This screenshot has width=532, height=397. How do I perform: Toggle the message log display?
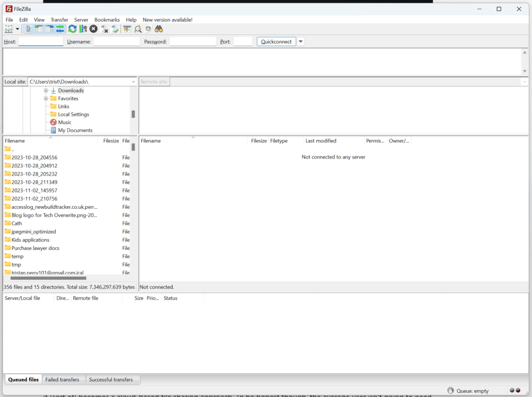(x=29, y=29)
